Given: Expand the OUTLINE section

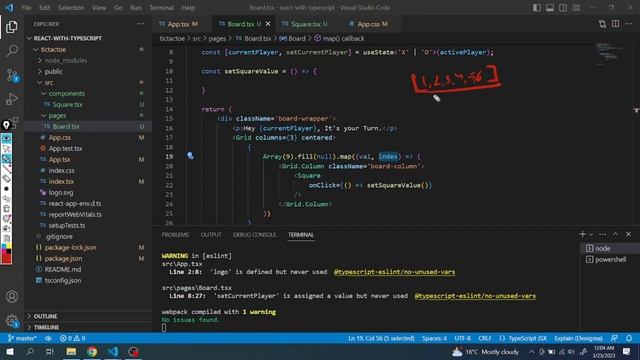Looking at the screenshot, I should pos(45,316).
